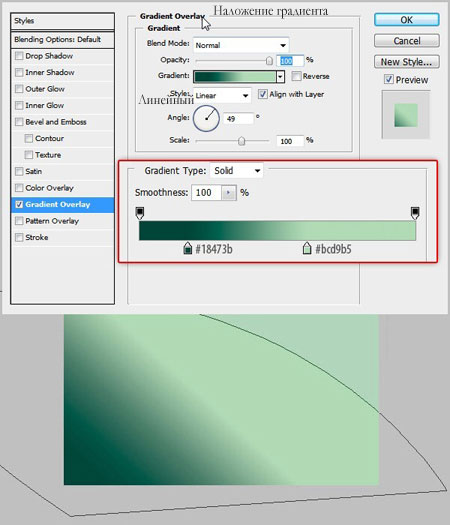
Task: Click the green gradient rectangle on canvas
Action: pos(221,399)
